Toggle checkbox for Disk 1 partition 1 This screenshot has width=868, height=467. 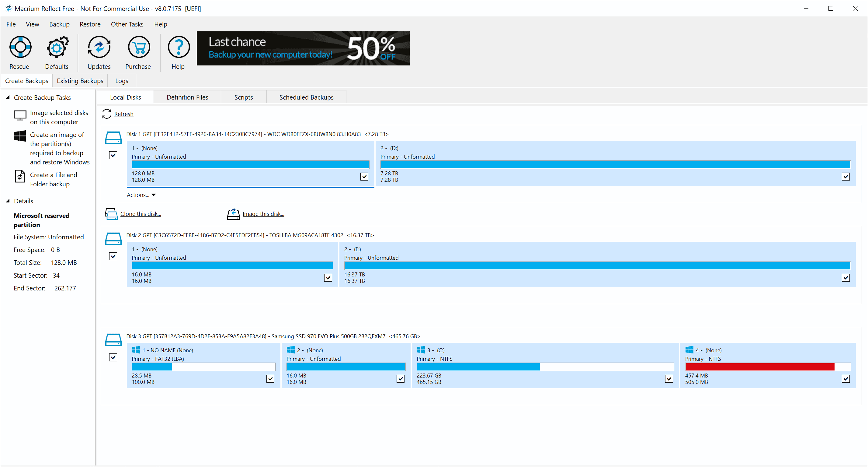click(x=364, y=177)
